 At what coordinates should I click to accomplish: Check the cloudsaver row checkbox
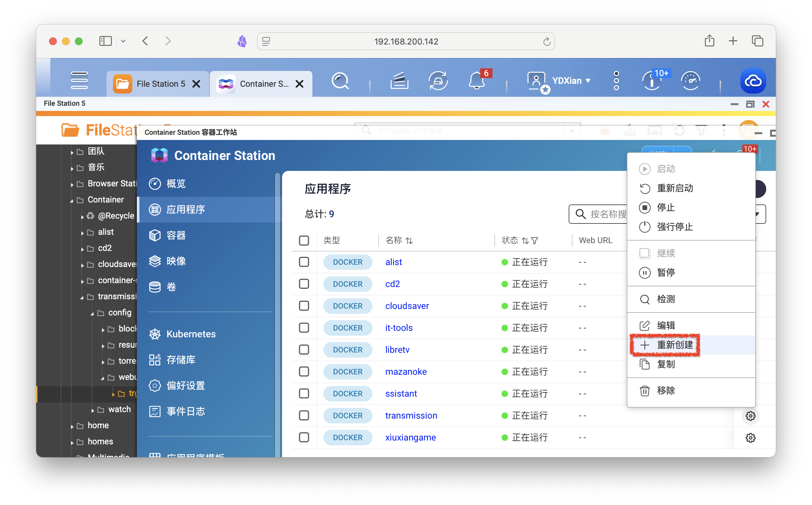click(x=304, y=306)
